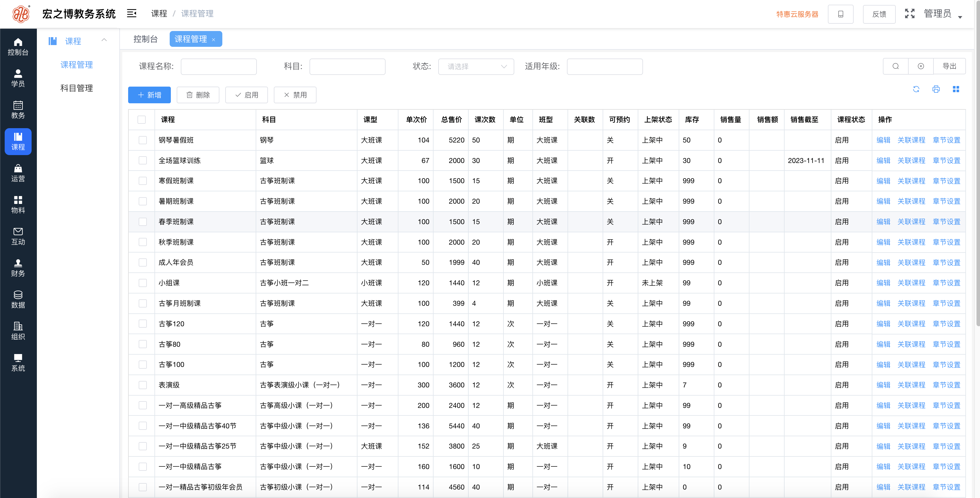Print the course table
This screenshot has width=980, height=498.
click(x=936, y=89)
